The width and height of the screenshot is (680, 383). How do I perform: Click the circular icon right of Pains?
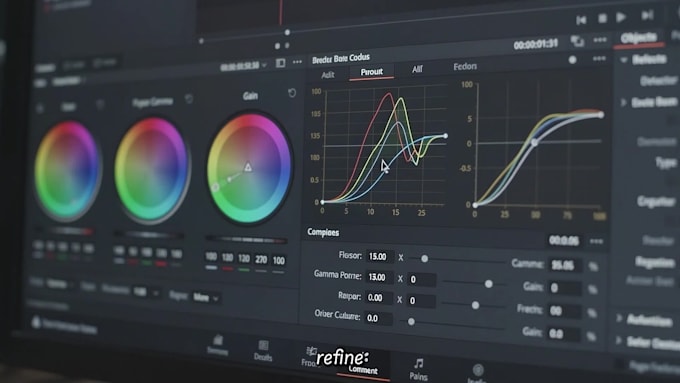478,370
